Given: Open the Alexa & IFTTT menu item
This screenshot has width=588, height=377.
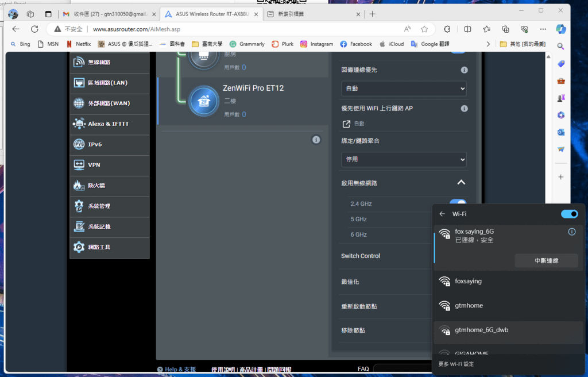Looking at the screenshot, I should 110,124.
